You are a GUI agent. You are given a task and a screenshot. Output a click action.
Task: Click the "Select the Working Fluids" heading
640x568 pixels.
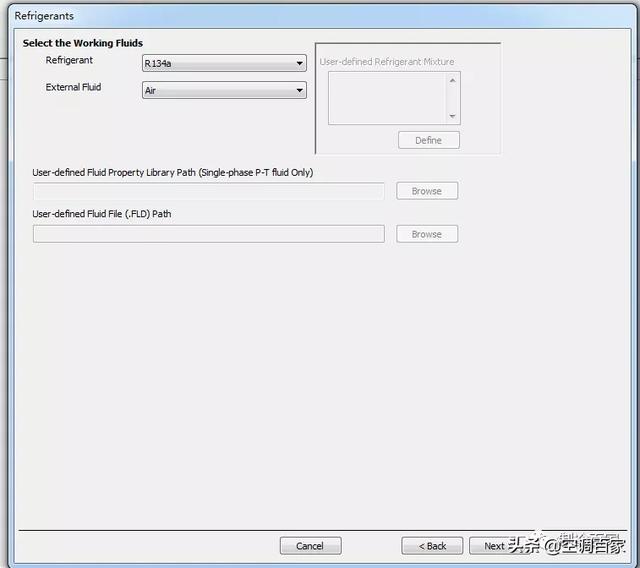click(83, 43)
